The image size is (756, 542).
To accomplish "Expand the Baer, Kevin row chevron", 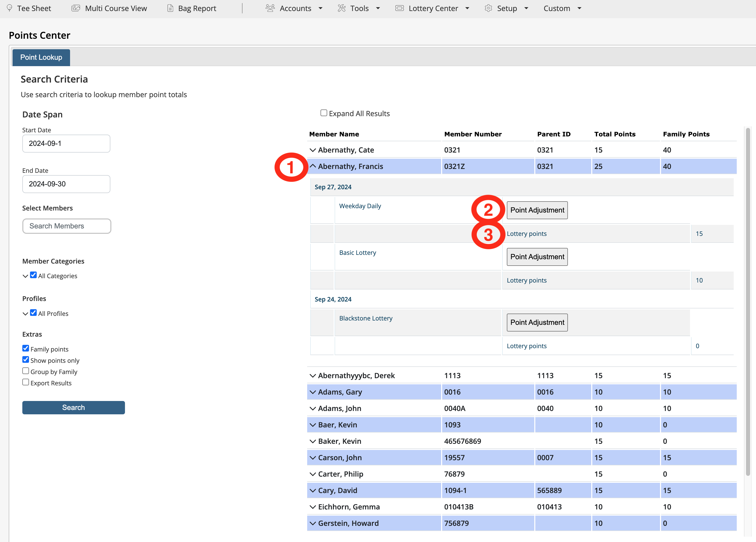I will (x=313, y=425).
